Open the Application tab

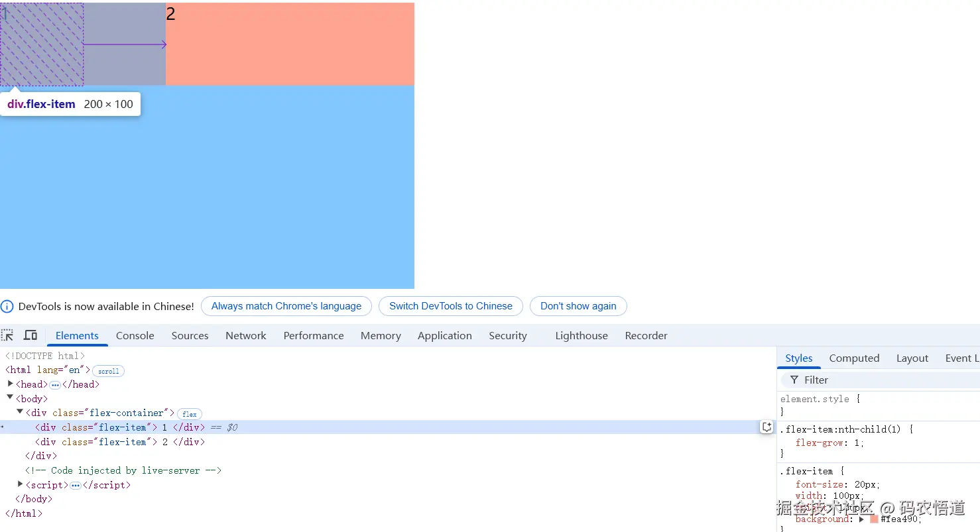click(x=444, y=335)
